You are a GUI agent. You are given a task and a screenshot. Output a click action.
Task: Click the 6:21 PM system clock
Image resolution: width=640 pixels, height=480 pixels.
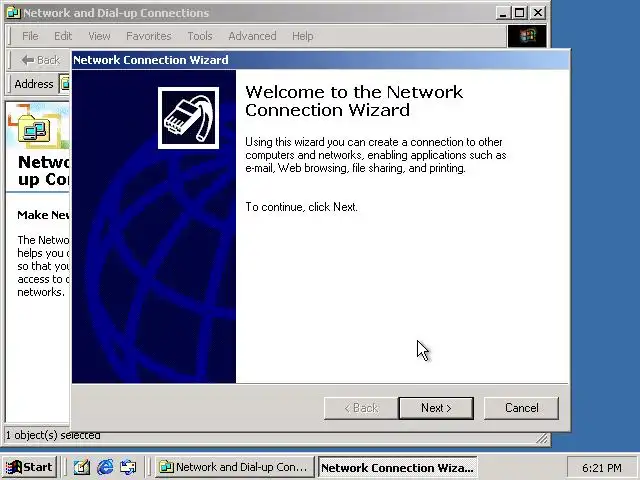pos(602,468)
